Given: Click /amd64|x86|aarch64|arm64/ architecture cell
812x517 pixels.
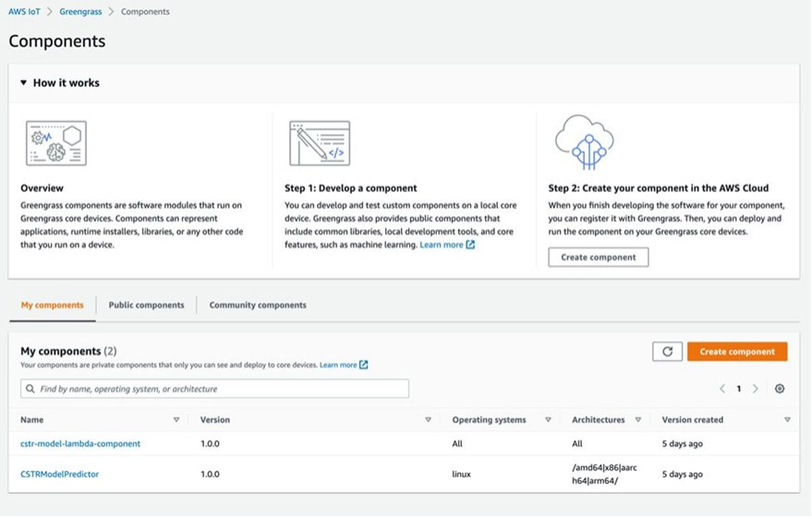Looking at the screenshot, I should (x=604, y=474).
